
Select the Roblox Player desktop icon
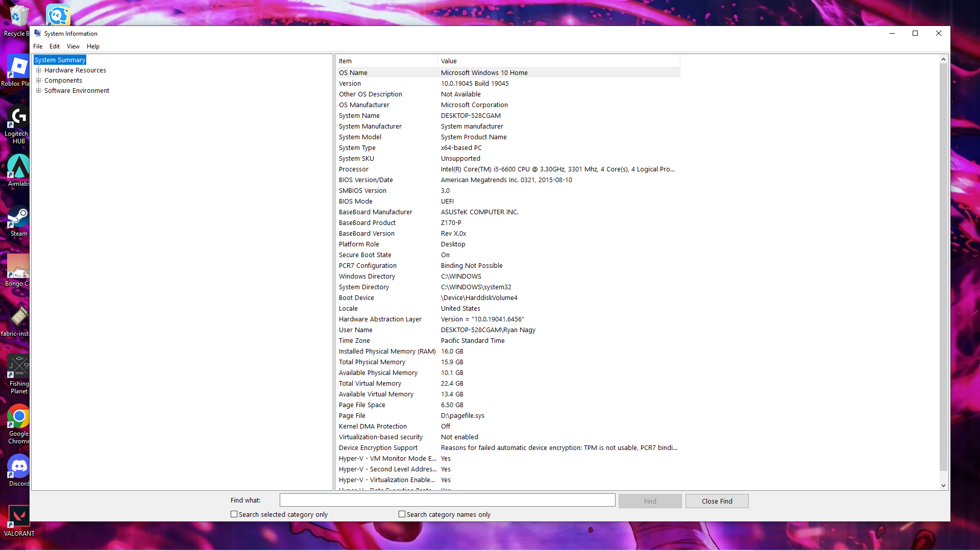click(18, 67)
